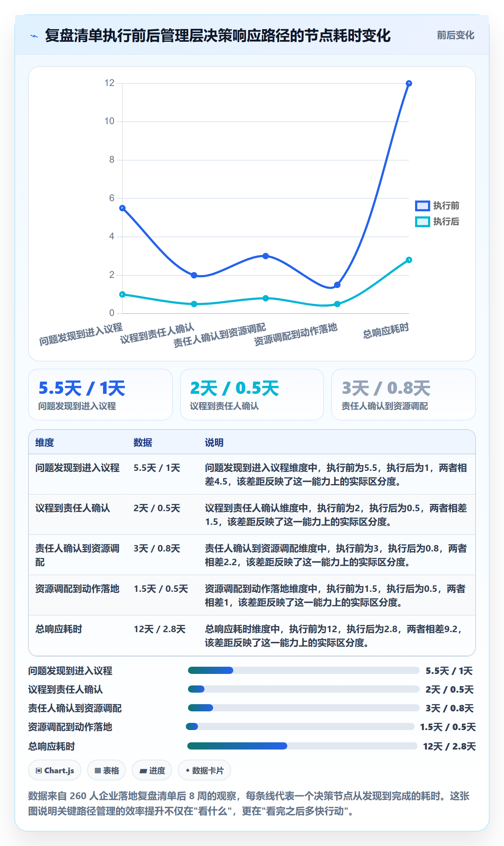This screenshot has height=846, width=504.
Task: Click progress value 5.5天 / 1天
Action: coord(449,671)
